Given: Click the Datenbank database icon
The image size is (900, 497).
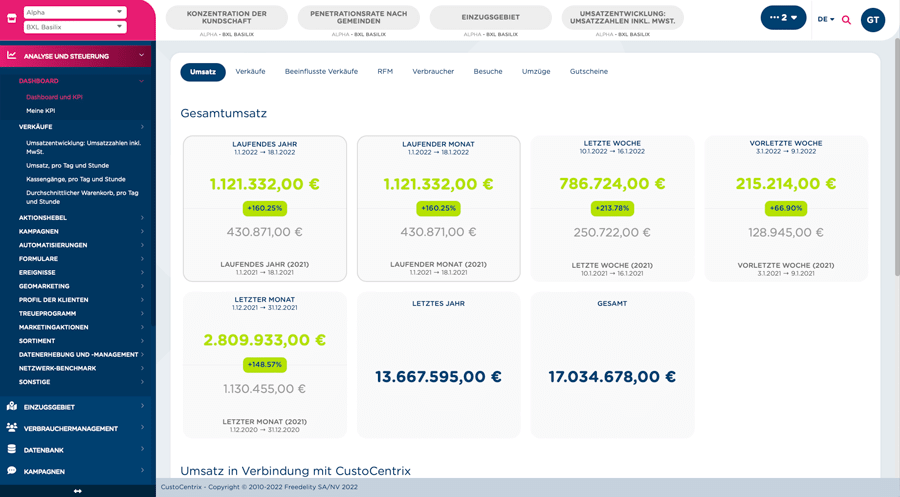Looking at the screenshot, I should (x=11, y=449).
